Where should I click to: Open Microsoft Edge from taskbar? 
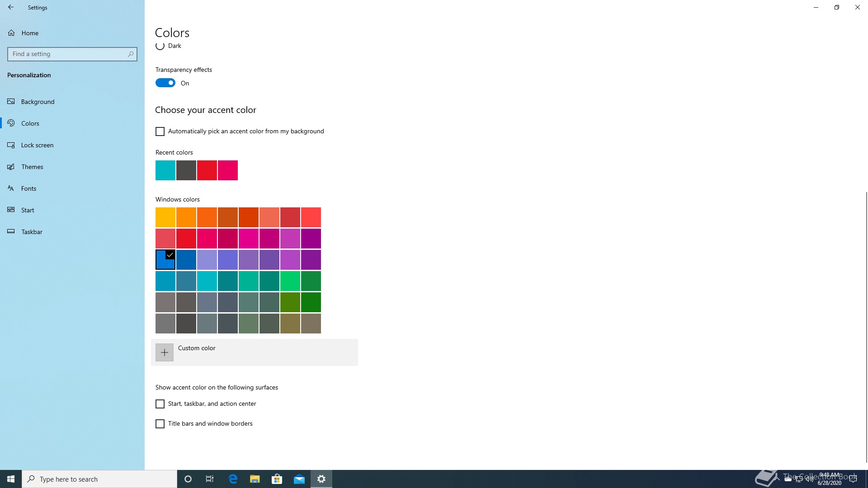click(233, 479)
